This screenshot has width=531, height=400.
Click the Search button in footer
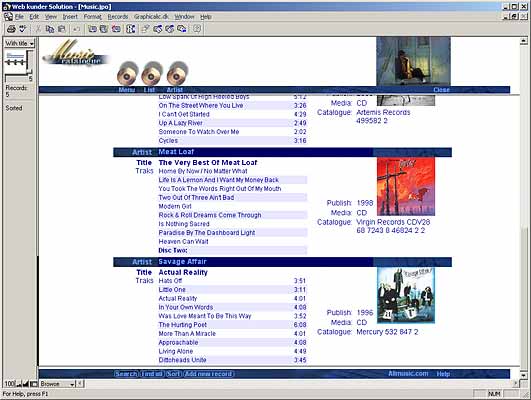click(x=126, y=374)
